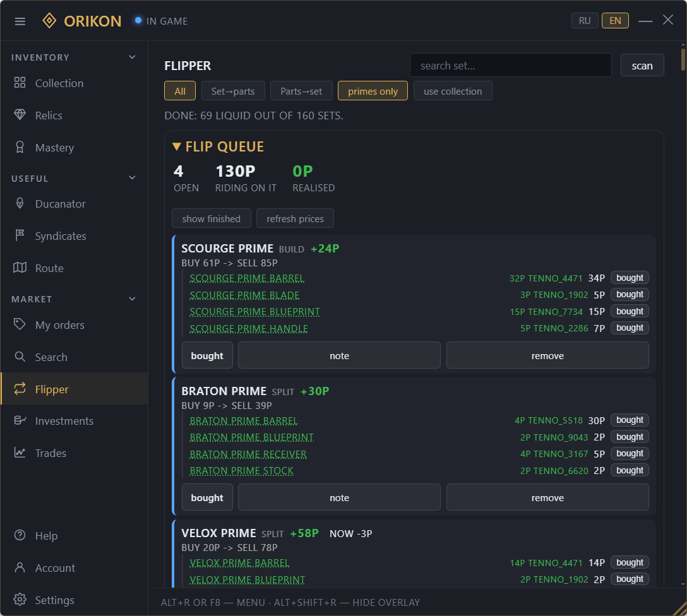This screenshot has height=616, width=687.
Task: Open the Scourge Prime Blueprint link
Action: point(254,312)
